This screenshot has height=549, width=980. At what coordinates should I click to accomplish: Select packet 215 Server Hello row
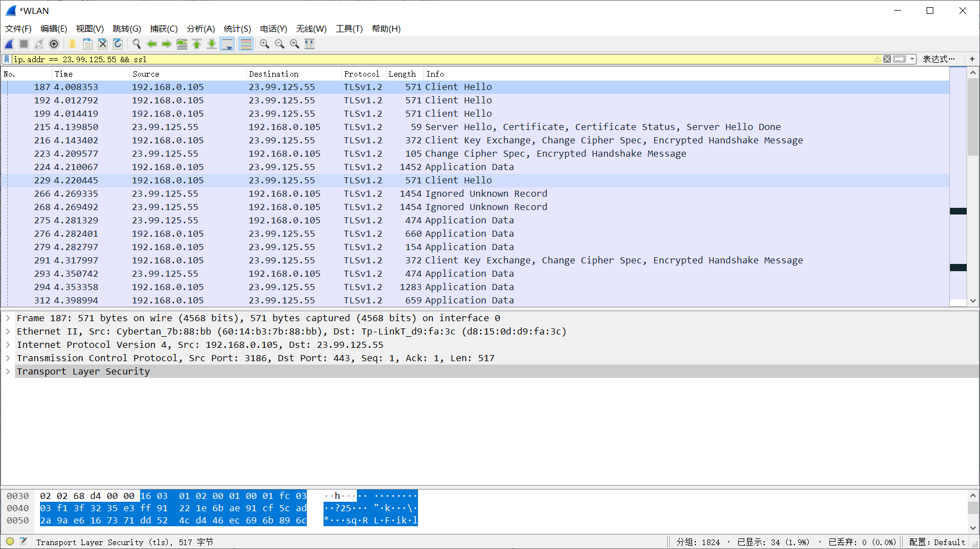(475, 127)
